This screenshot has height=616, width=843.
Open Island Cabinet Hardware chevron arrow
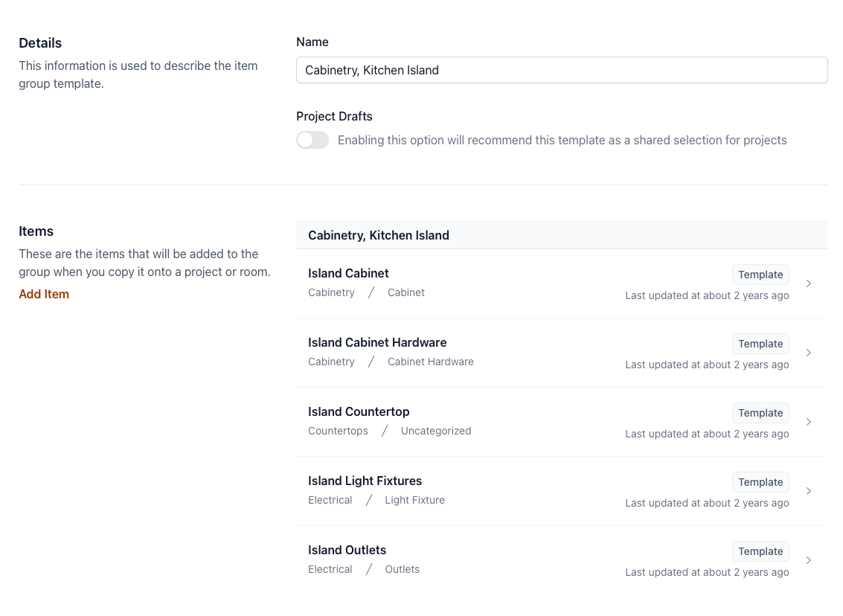pyautogui.click(x=808, y=353)
